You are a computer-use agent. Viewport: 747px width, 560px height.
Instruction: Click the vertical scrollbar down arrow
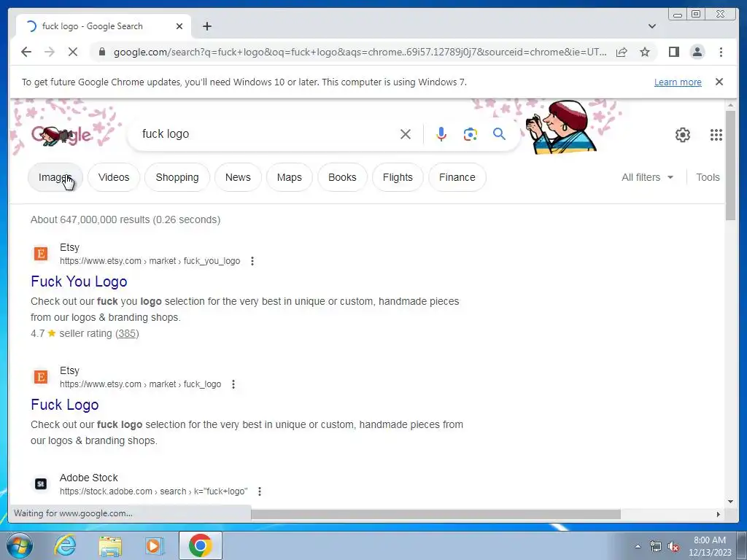coord(730,502)
